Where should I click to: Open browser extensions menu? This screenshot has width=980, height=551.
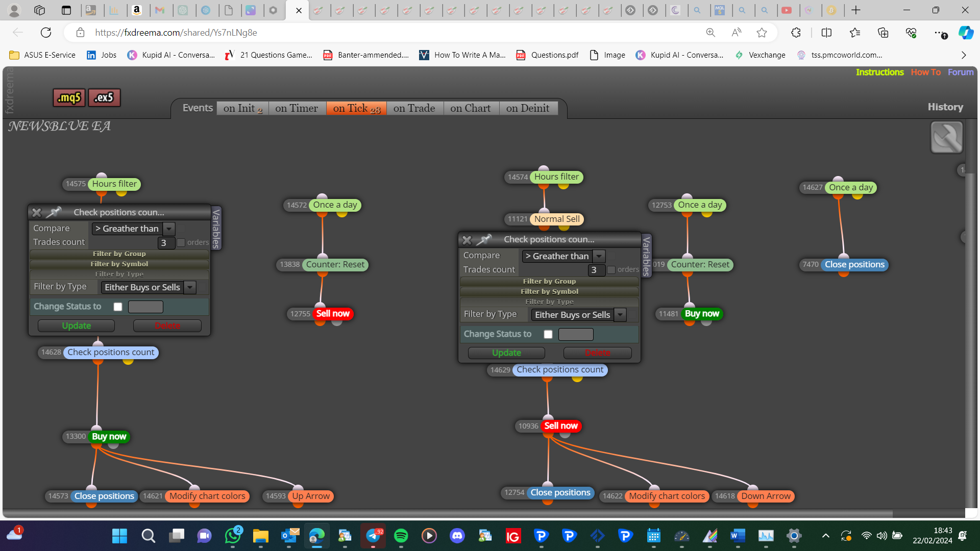(796, 33)
